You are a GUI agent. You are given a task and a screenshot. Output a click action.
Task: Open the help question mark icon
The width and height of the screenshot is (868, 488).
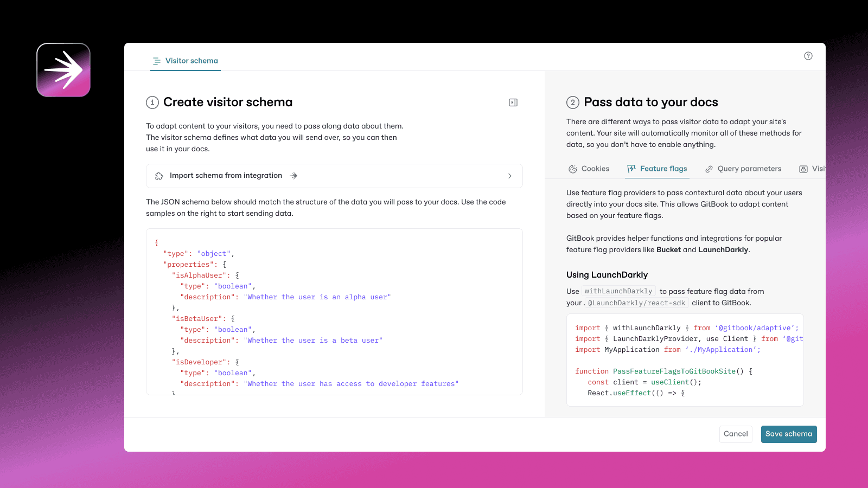click(808, 56)
